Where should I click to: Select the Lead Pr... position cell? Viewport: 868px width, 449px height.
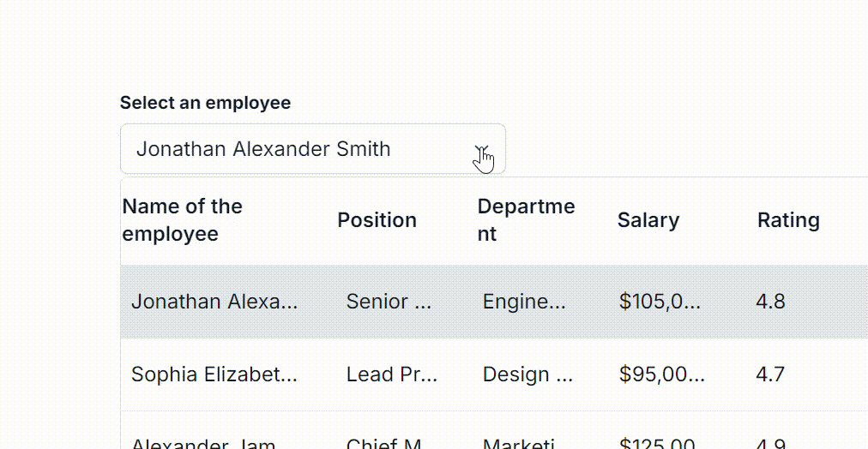point(392,374)
